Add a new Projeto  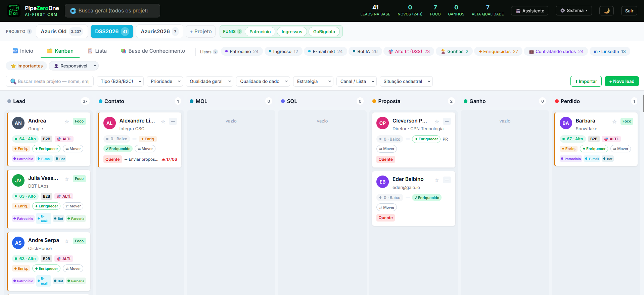200,32
